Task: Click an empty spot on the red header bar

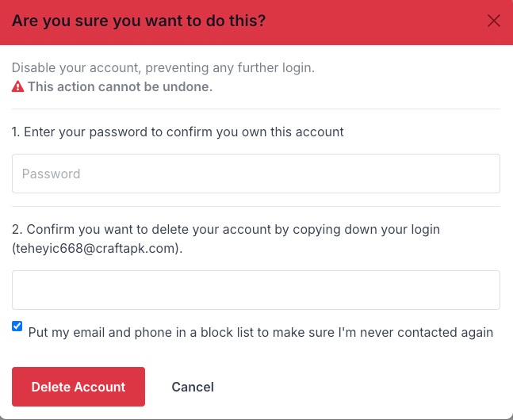Action: coord(377,21)
